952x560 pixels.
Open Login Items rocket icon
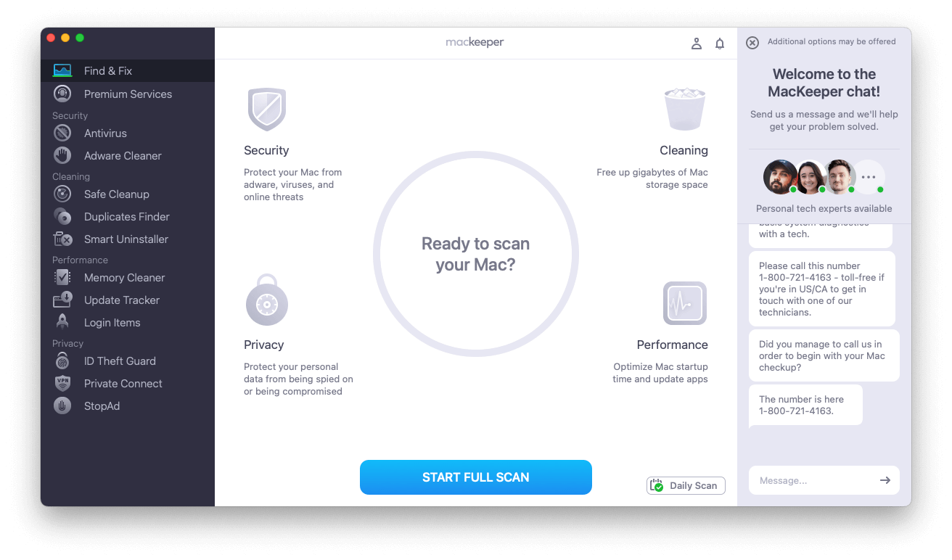tap(62, 323)
